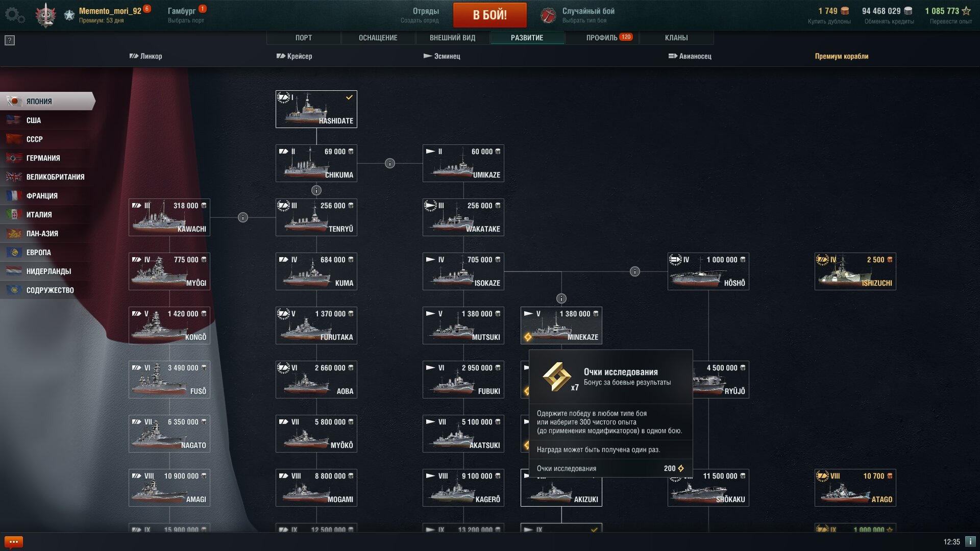Click the info node between Chikuma and Umikaze

(x=390, y=163)
